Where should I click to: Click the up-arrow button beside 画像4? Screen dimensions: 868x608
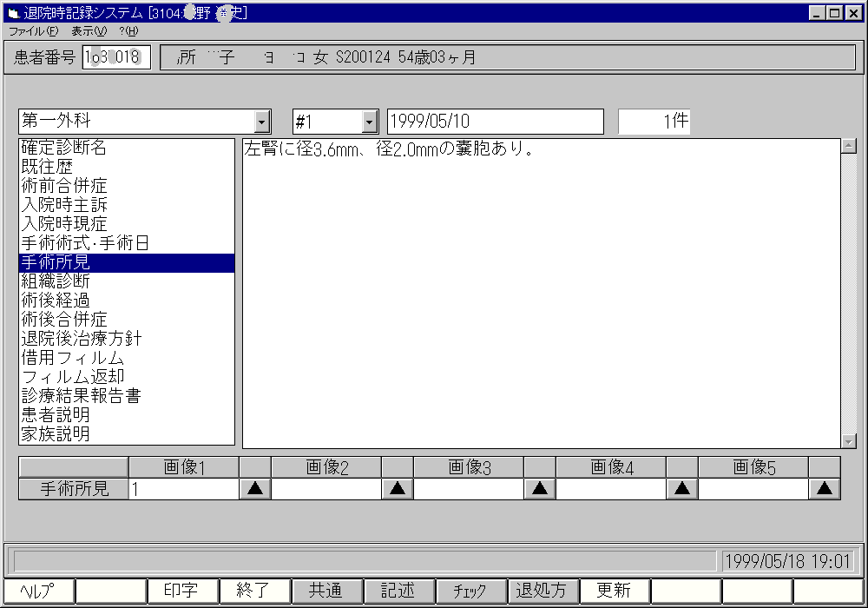[x=682, y=489]
